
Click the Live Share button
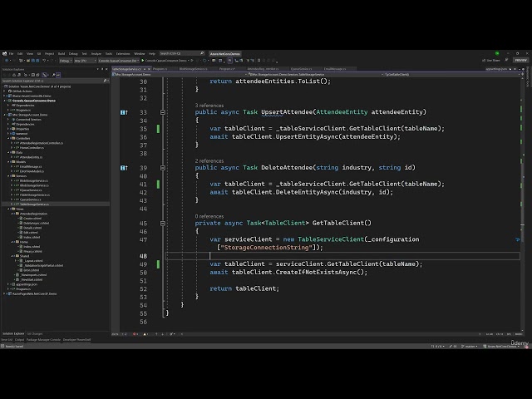click(491, 60)
